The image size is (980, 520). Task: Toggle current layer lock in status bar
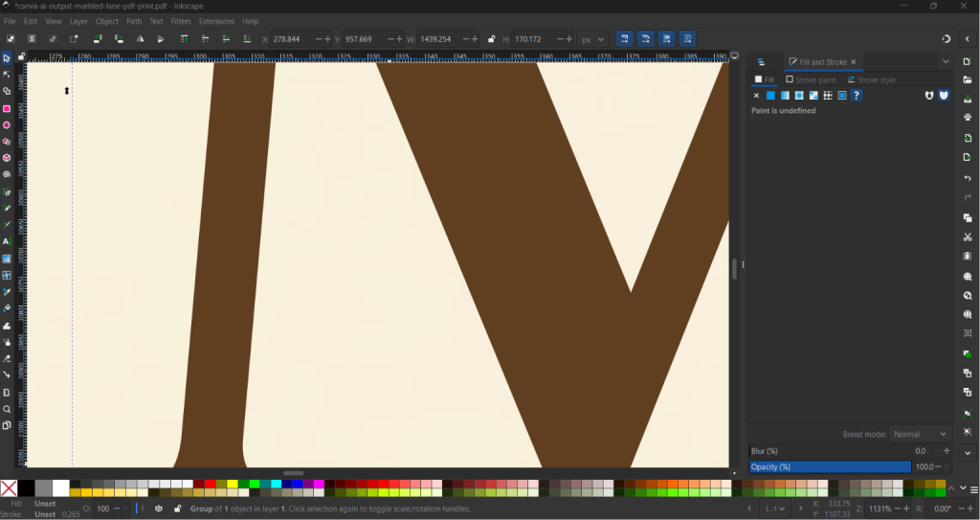(177, 509)
